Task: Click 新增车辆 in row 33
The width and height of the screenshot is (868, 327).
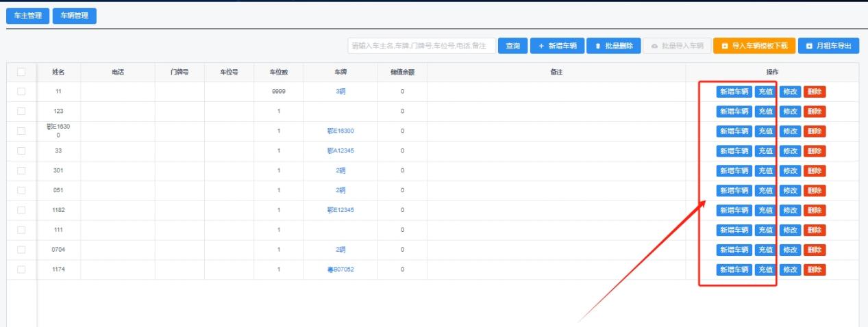Action: pyautogui.click(x=734, y=151)
